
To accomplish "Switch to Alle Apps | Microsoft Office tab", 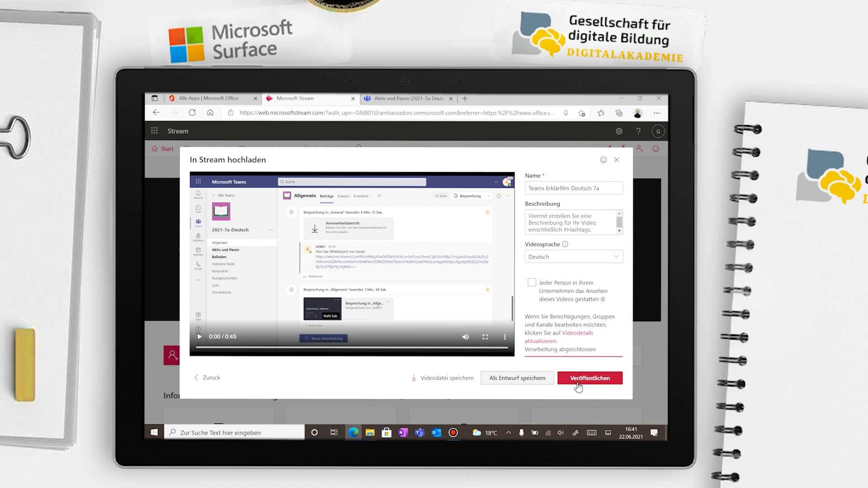I will (209, 99).
